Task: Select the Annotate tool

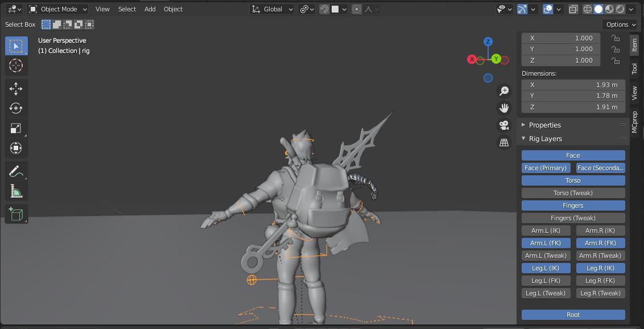Action: pyautogui.click(x=16, y=171)
